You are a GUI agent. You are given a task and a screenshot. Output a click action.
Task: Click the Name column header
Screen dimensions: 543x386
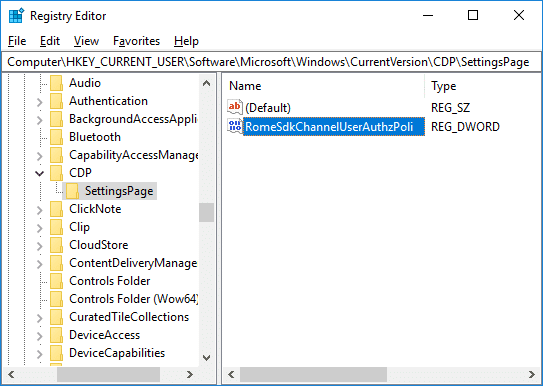tap(324, 86)
